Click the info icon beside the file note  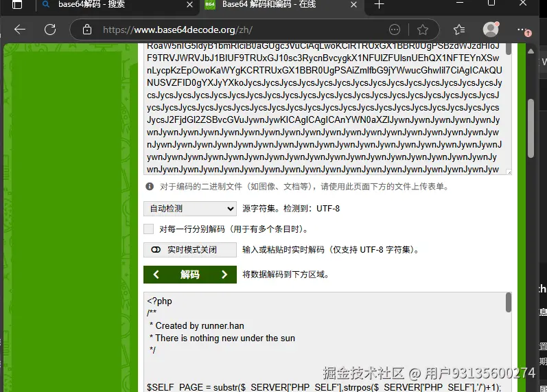pyautogui.click(x=150, y=187)
